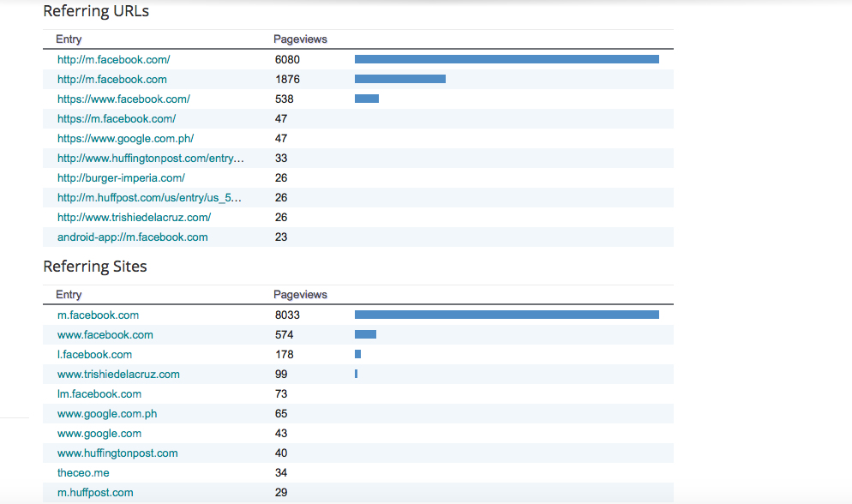852x504 pixels.
Task: Click the bar for the 8033 pageviews row
Action: tap(507, 315)
